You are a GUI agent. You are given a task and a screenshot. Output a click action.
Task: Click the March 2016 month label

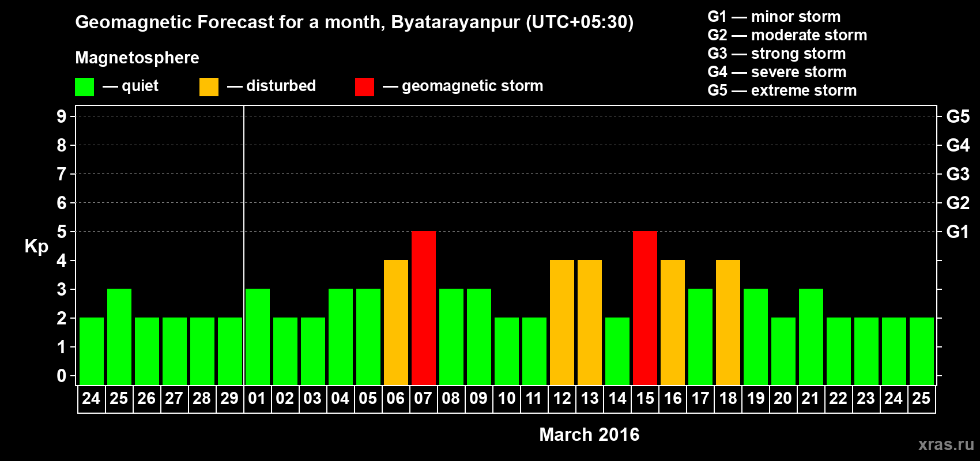point(589,434)
